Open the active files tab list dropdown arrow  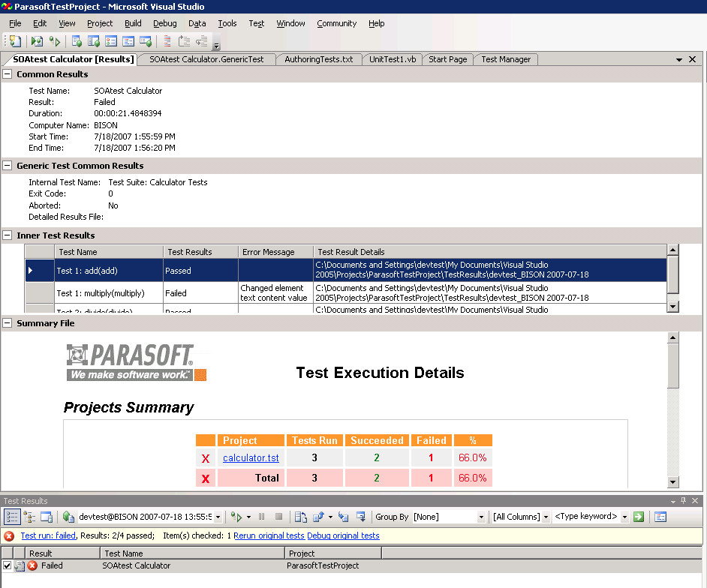(679, 60)
